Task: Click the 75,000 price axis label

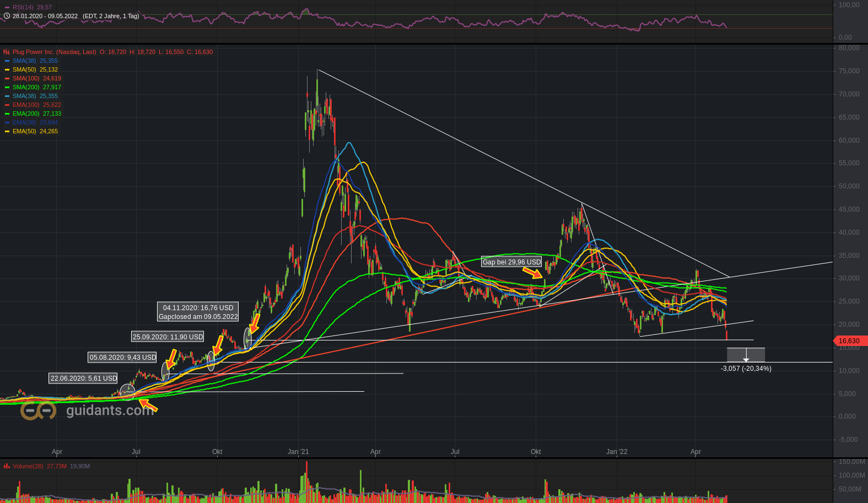Action: [x=849, y=71]
